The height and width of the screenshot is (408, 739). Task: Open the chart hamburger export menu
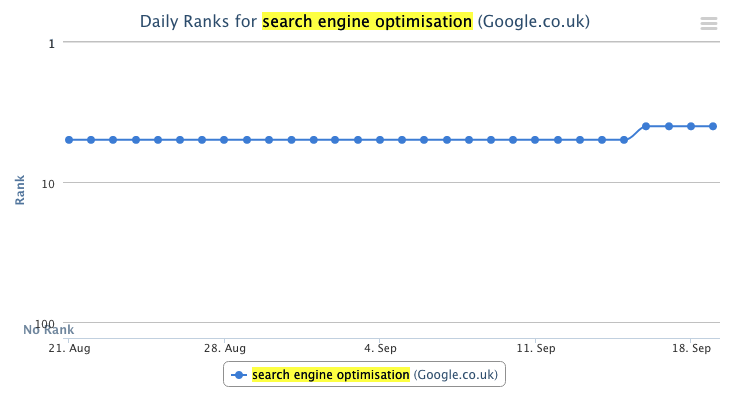point(708,23)
